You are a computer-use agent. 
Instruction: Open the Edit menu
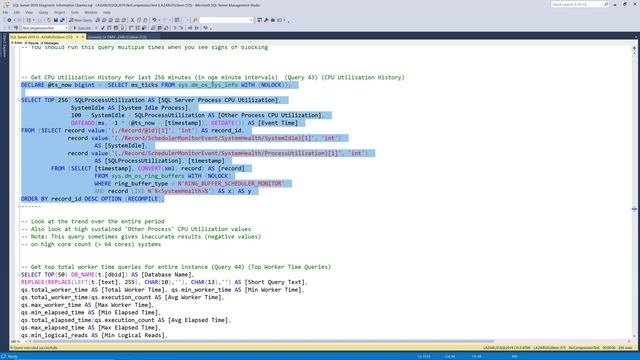coord(17,12)
